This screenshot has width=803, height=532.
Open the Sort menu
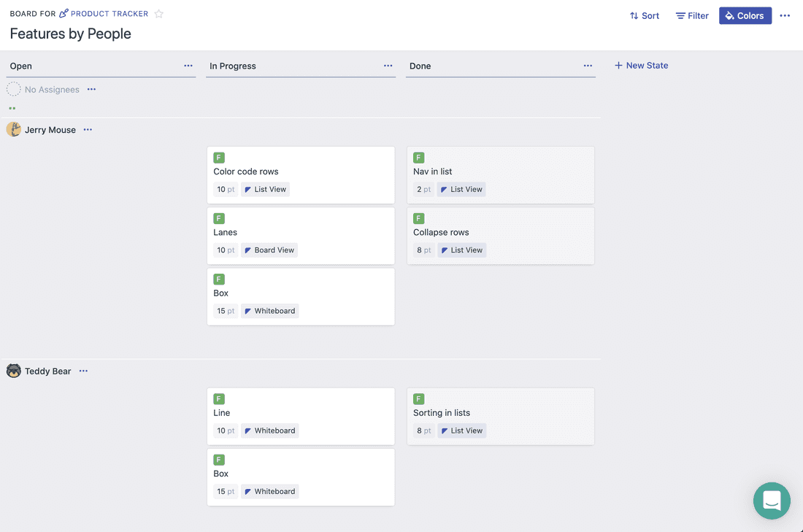[645, 15]
